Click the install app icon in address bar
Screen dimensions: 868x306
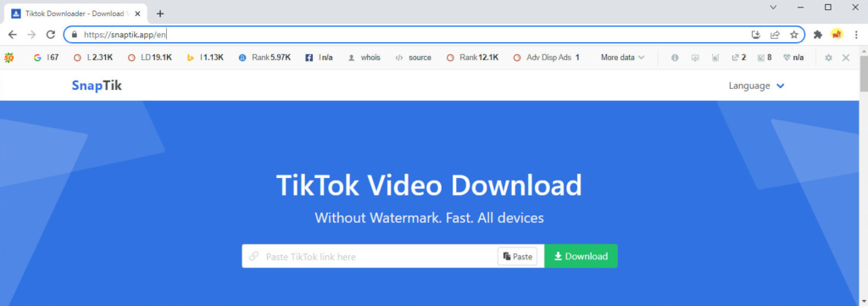click(x=756, y=34)
